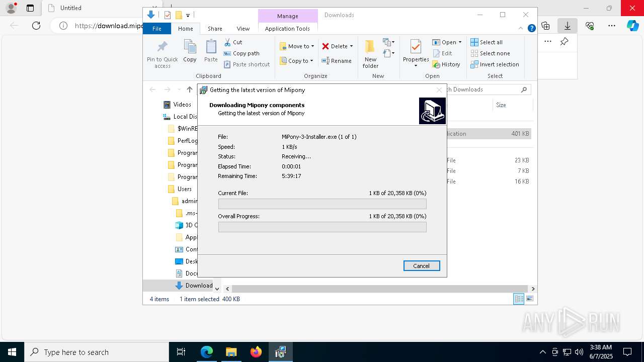The height and width of the screenshot is (362, 644).
Task: Click Copy path in ribbon
Action: click(242, 53)
